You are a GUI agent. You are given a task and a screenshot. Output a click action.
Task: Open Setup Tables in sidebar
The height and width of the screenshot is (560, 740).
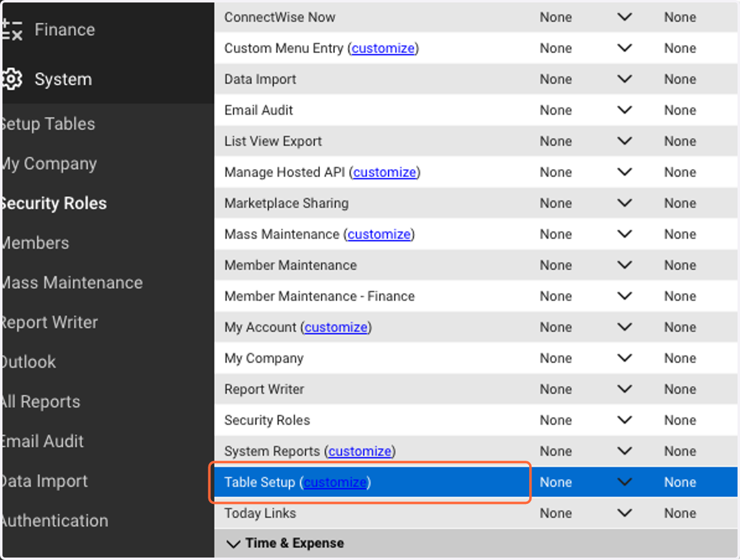[48, 124]
